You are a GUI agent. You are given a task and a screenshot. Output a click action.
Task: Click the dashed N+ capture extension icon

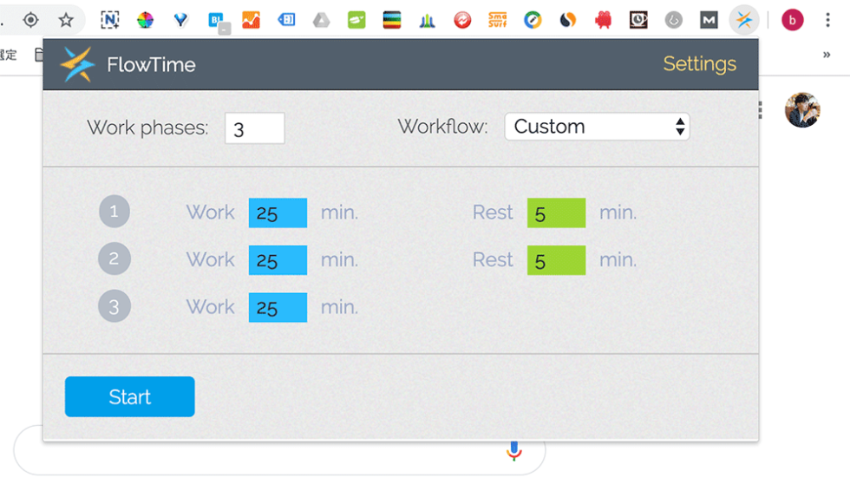tap(110, 20)
